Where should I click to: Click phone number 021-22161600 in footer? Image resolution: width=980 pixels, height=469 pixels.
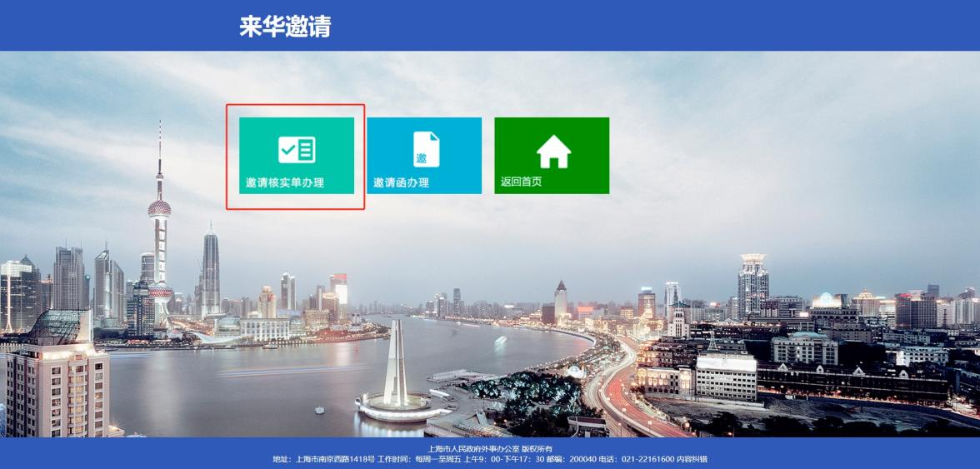[x=648, y=459]
